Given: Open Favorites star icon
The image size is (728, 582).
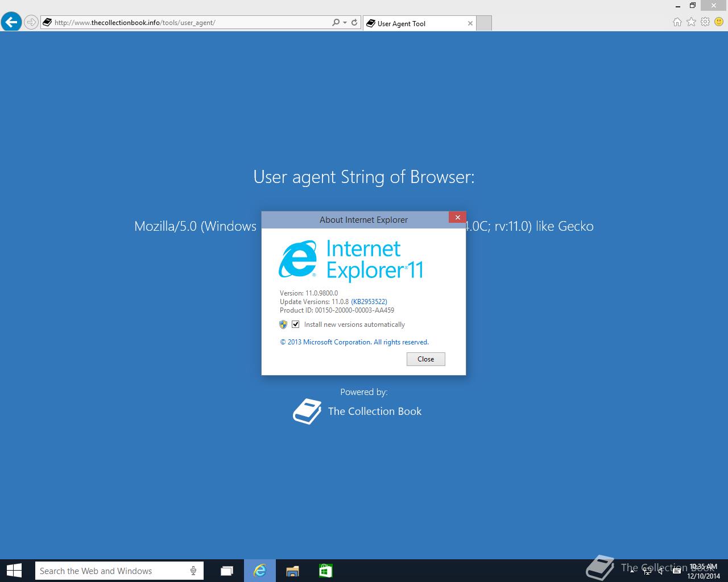Looking at the screenshot, I should pos(691,22).
